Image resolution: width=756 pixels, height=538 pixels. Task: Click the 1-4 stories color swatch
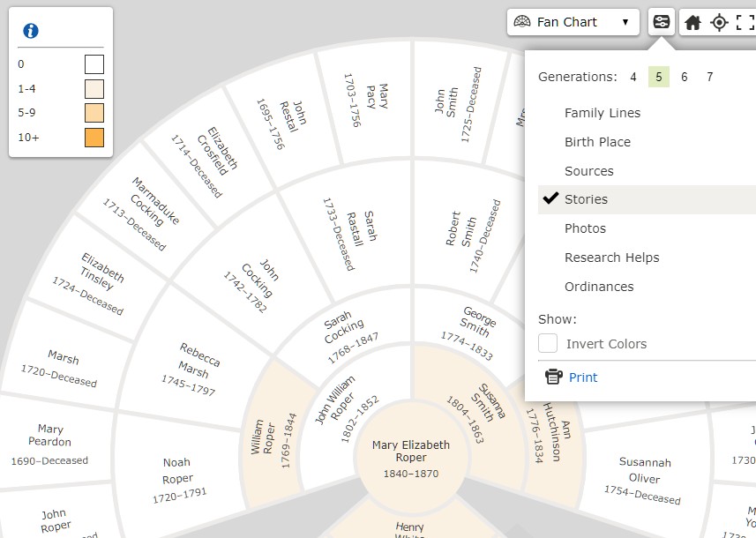point(94,89)
